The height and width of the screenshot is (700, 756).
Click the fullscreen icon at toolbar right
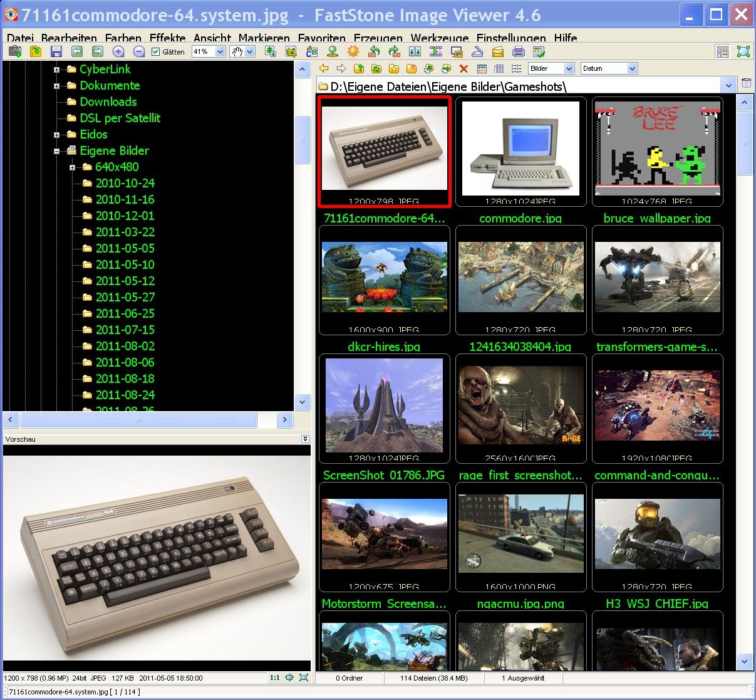point(743,52)
